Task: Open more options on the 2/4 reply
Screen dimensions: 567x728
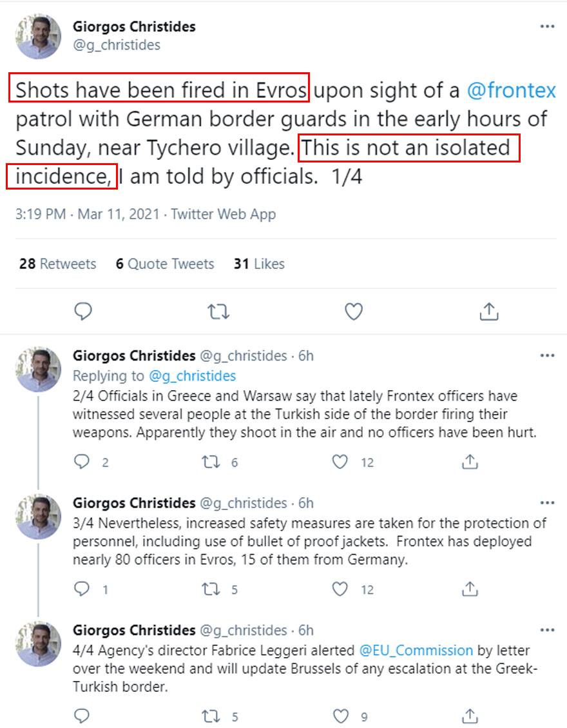Action: [x=547, y=356]
